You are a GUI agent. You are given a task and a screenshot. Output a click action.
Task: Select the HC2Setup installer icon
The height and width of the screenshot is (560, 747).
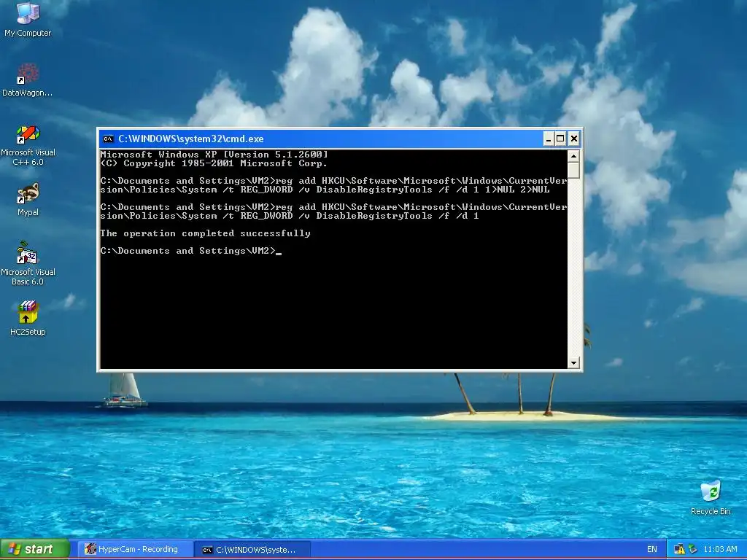pos(28,318)
